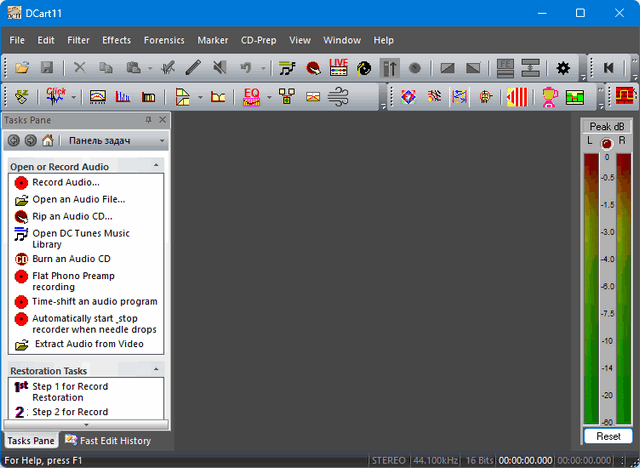
Task: Go to Tasks Pane home icon
Action: [x=47, y=141]
